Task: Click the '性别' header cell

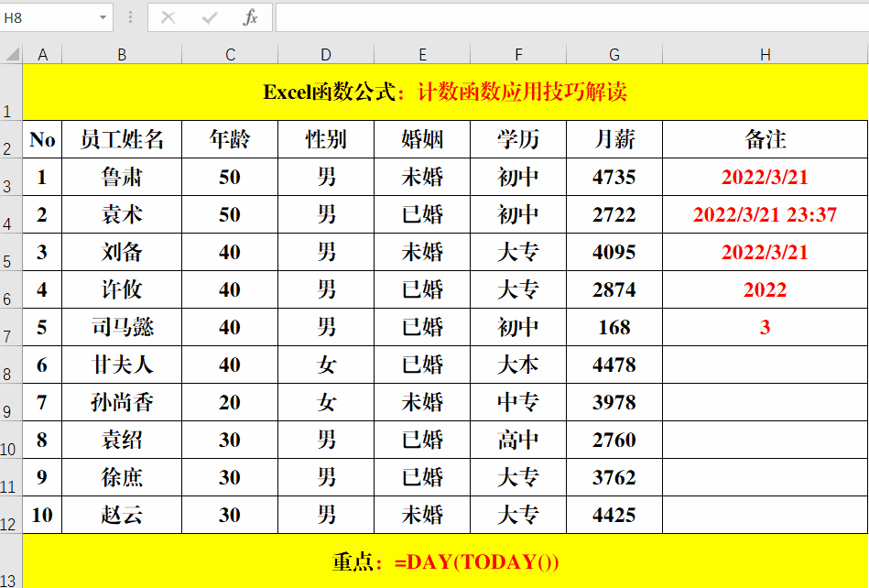Action: tap(326, 139)
